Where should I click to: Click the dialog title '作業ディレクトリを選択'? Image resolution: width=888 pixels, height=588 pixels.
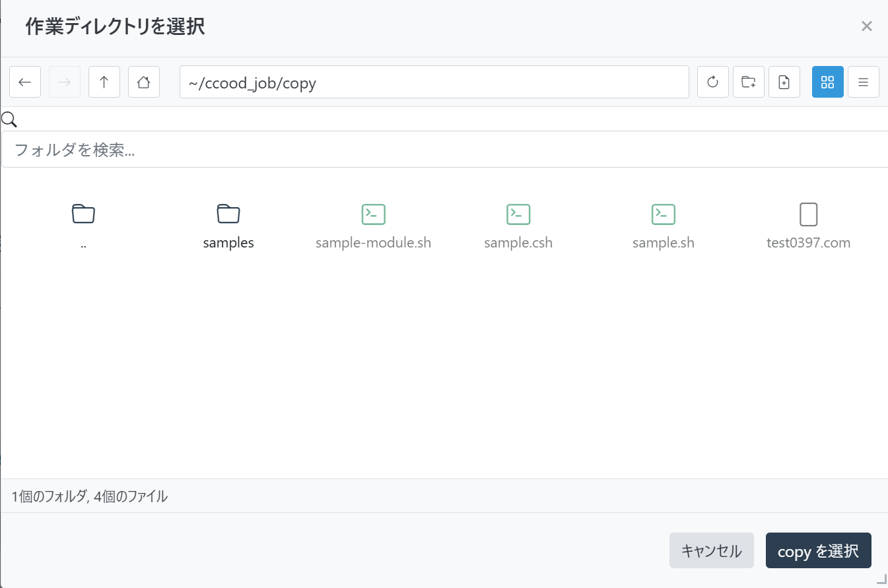click(115, 27)
